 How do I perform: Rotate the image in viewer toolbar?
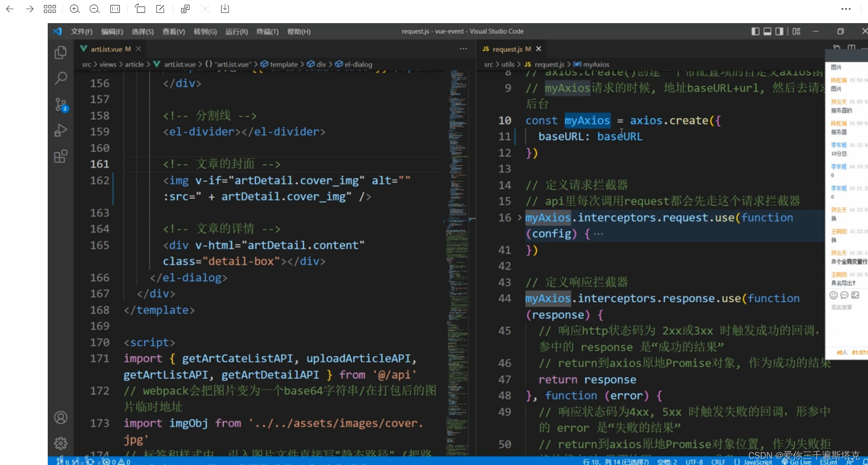click(x=140, y=9)
